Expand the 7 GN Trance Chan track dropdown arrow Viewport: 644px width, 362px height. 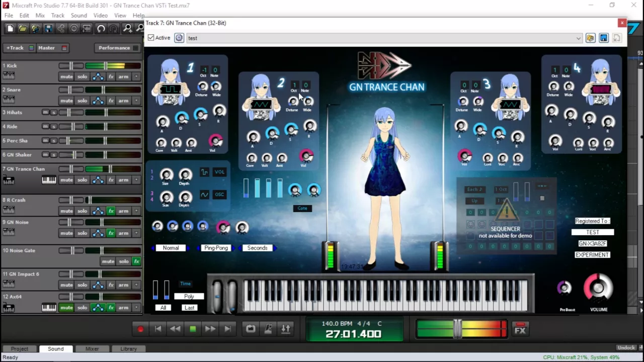point(136,180)
